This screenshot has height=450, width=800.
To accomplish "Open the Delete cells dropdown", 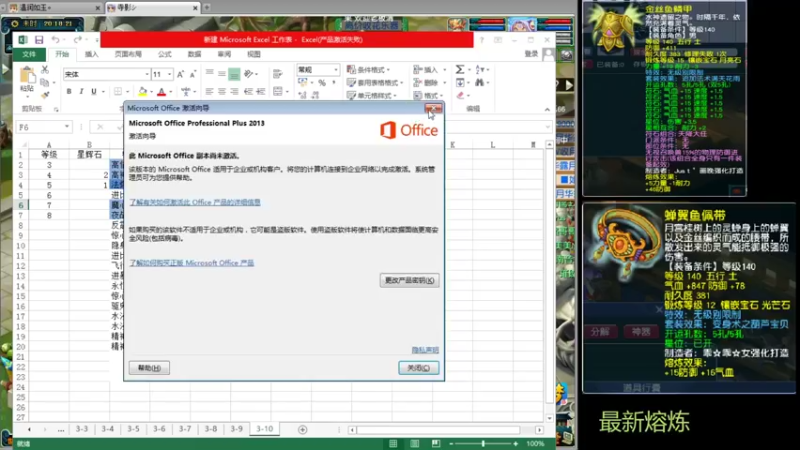I will click(430, 83).
